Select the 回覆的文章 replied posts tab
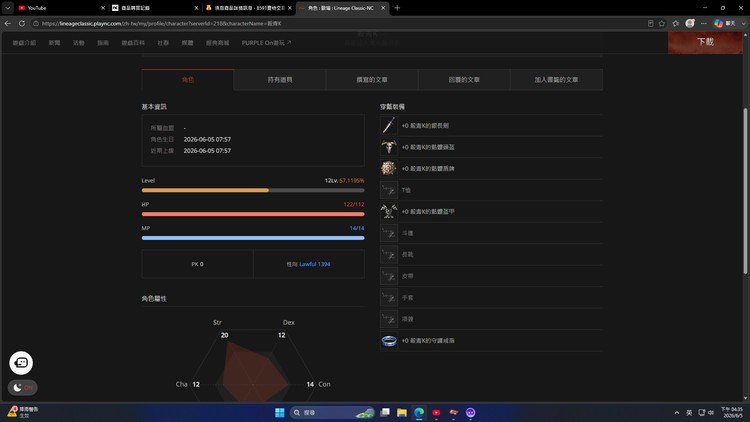 pos(464,80)
